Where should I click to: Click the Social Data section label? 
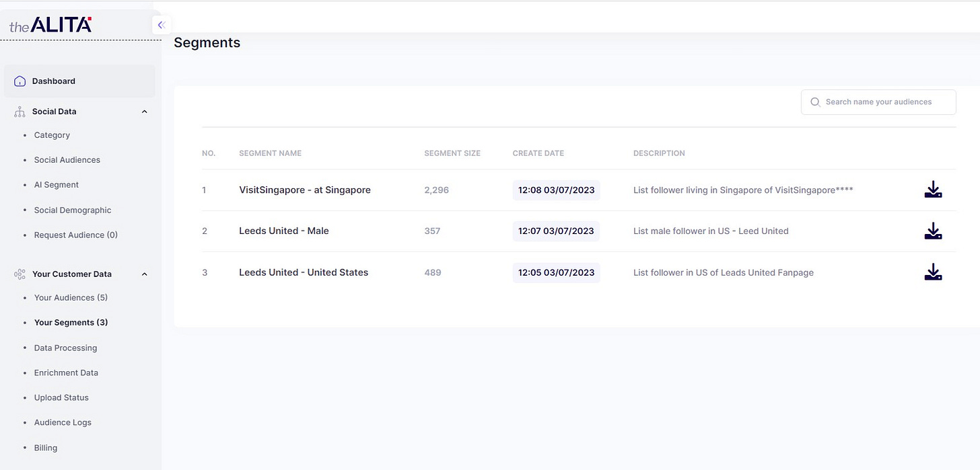click(55, 112)
